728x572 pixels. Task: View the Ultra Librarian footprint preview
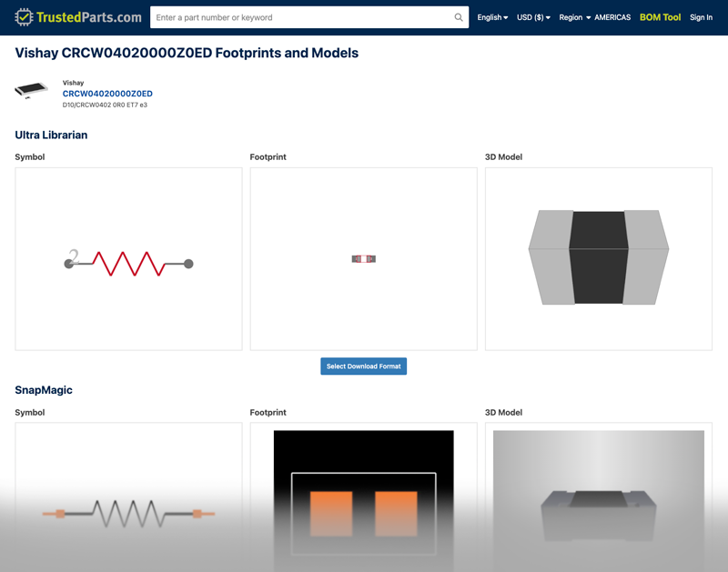point(363,259)
